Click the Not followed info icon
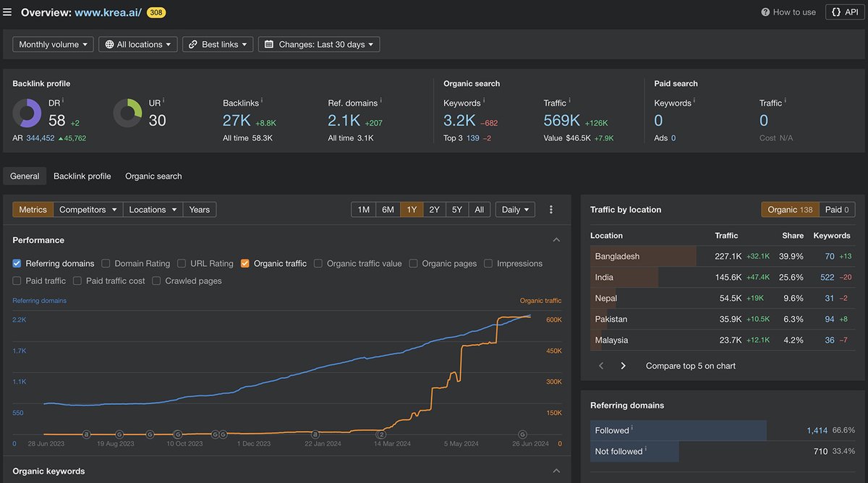This screenshot has width=868, height=483. tap(646, 449)
